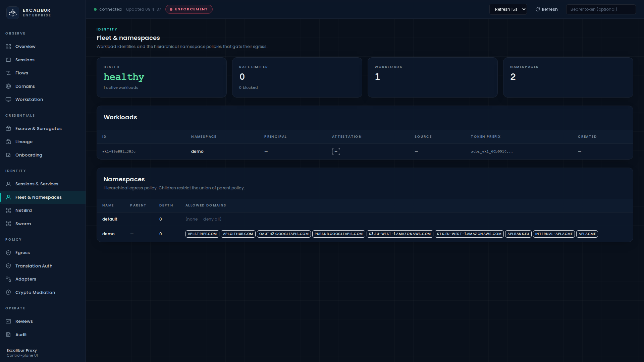This screenshot has height=362, width=644.
Task: Open the Sessions & Services page
Action: [x=37, y=184]
